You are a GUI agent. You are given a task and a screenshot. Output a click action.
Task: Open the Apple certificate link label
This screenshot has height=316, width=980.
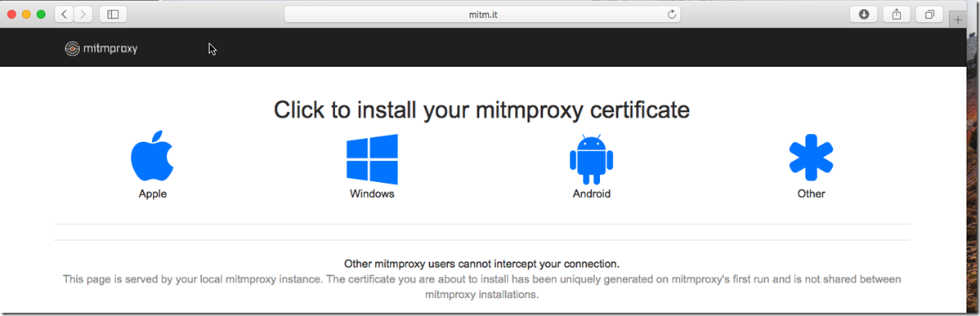click(153, 194)
